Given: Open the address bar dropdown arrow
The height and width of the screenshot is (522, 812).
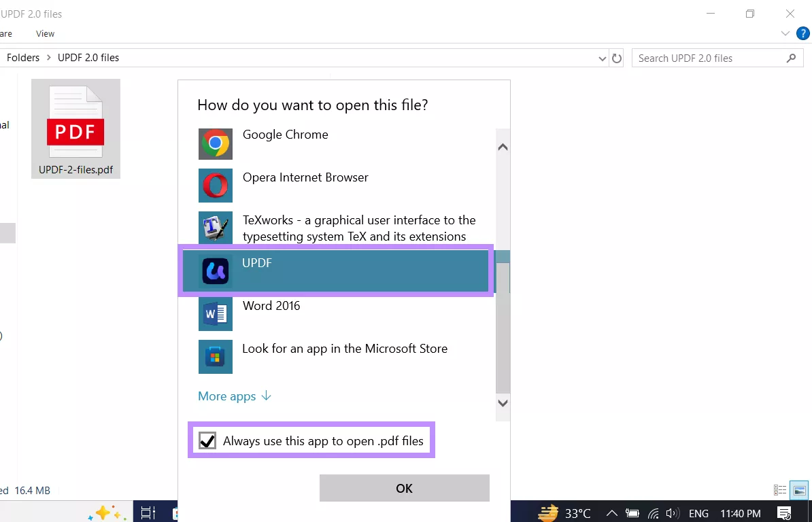Looking at the screenshot, I should [x=601, y=58].
